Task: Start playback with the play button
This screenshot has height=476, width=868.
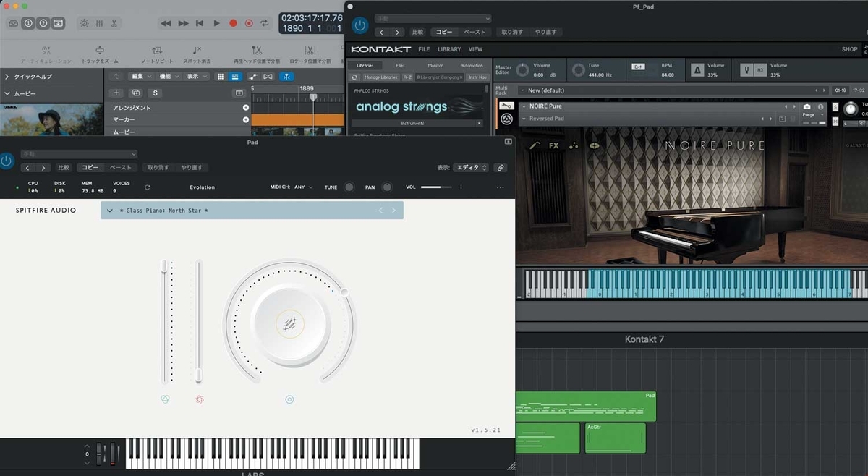Action: point(216,23)
